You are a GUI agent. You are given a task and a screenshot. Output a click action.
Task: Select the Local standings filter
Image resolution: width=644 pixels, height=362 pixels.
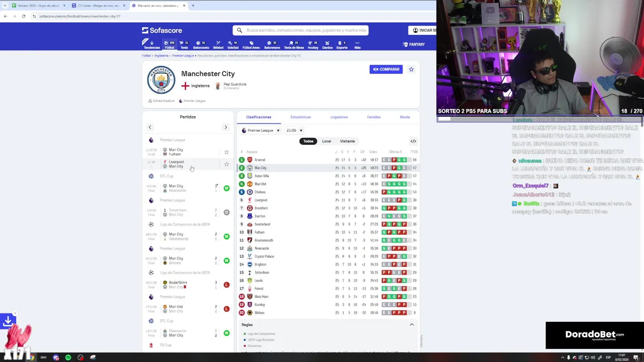[x=327, y=141]
